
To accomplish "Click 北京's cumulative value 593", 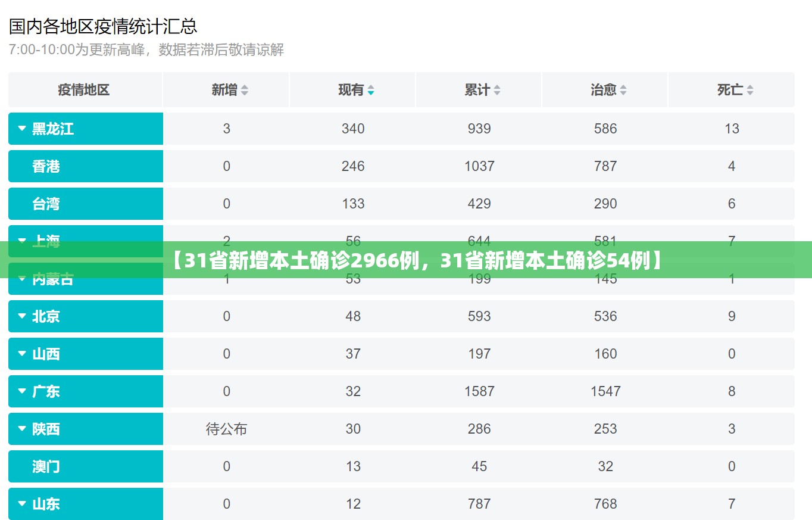I will tap(479, 316).
